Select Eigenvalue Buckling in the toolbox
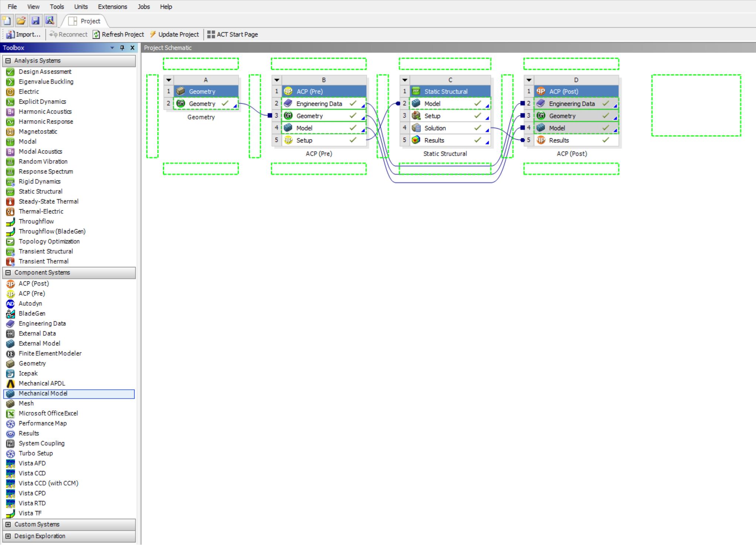This screenshot has width=756, height=545. [x=46, y=82]
